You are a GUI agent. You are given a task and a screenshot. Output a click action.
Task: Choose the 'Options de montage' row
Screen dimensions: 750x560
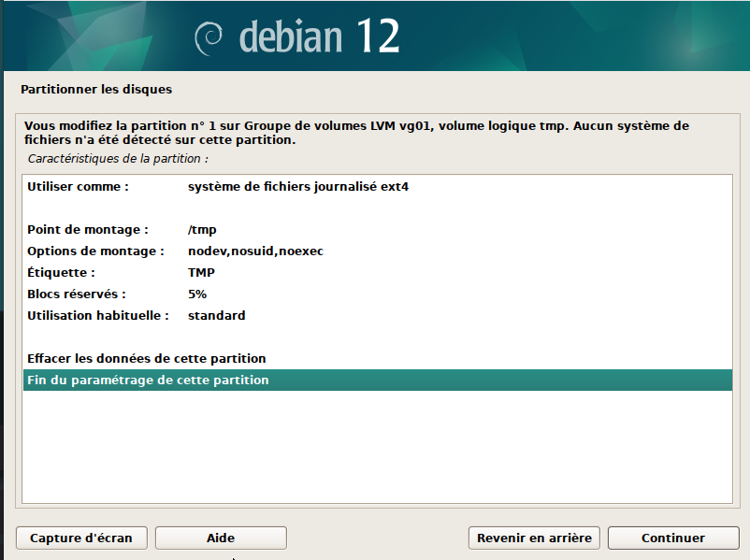click(378, 251)
